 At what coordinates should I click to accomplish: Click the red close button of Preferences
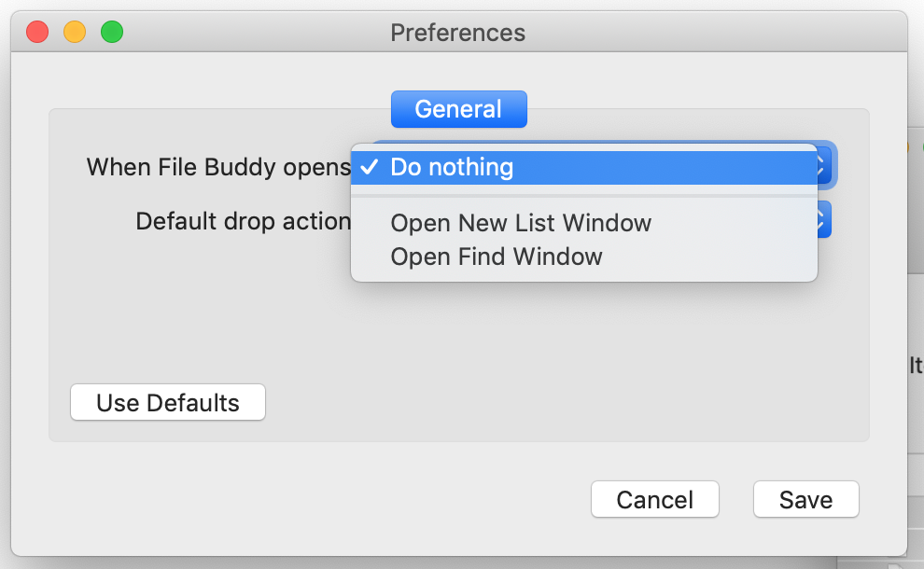[36, 31]
